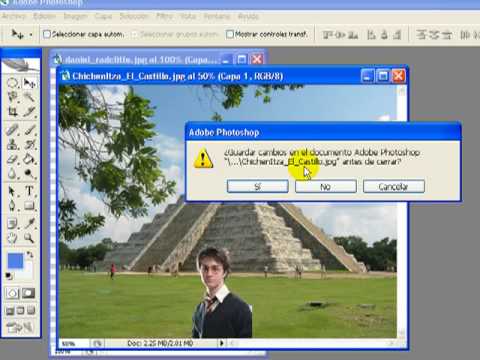Screen dimensions: 480x360
Task: Open the Vista menu
Action: pos(188,16)
